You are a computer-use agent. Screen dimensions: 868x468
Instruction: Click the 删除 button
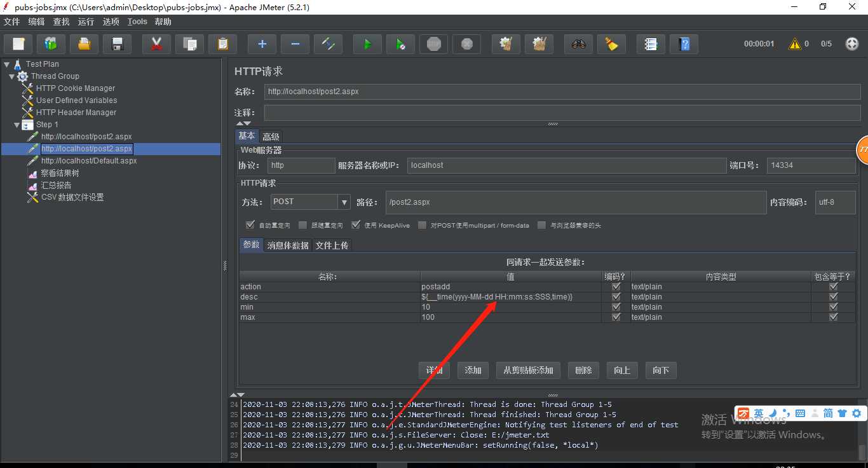[583, 370]
